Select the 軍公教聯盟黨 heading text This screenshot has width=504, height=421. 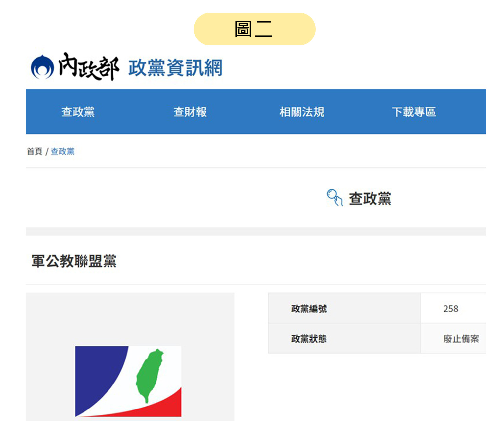tap(74, 261)
